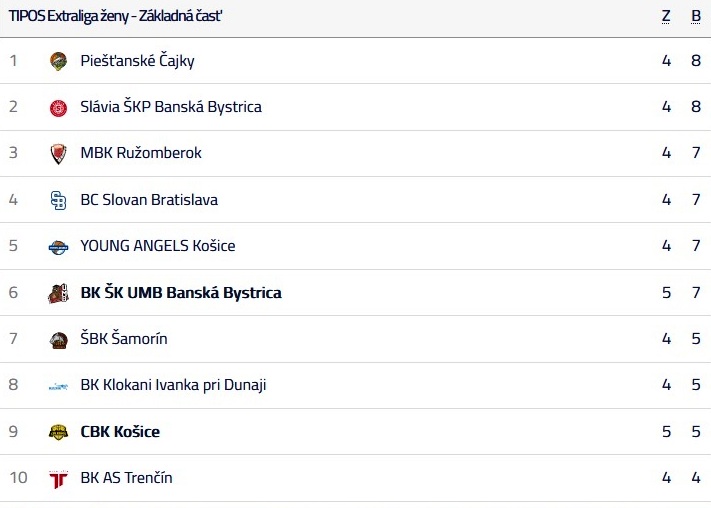Viewport: 711px width, 508px height.
Task: Click the ŠBK Šamorín team logo
Action: [58, 340]
